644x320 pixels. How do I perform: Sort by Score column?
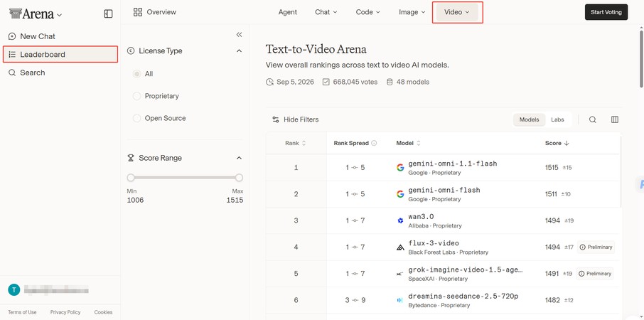(x=557, y=144)
